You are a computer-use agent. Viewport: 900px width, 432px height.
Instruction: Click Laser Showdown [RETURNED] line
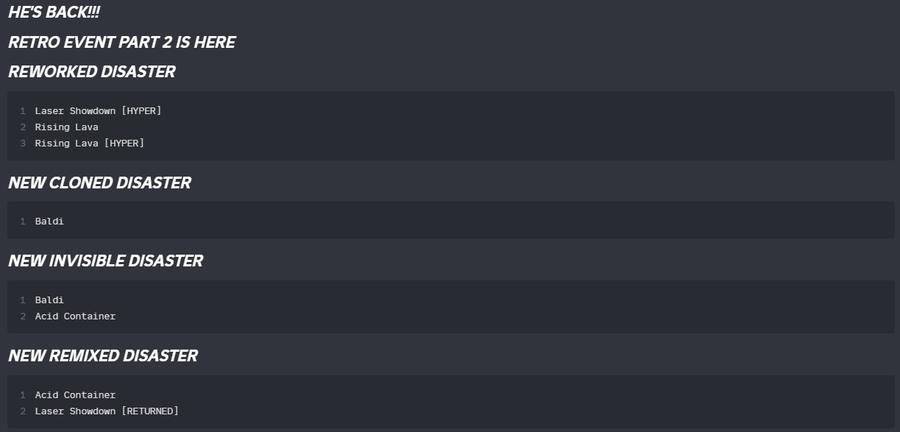pos(107,411)
